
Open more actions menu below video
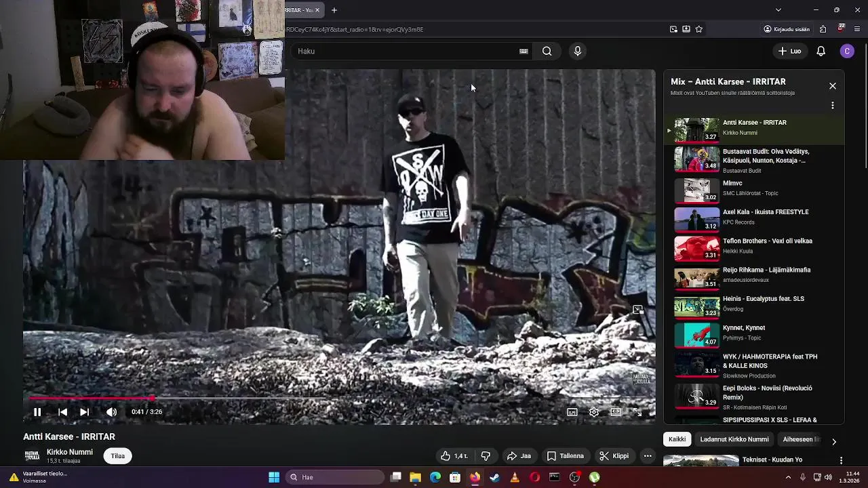pos(648,456)
